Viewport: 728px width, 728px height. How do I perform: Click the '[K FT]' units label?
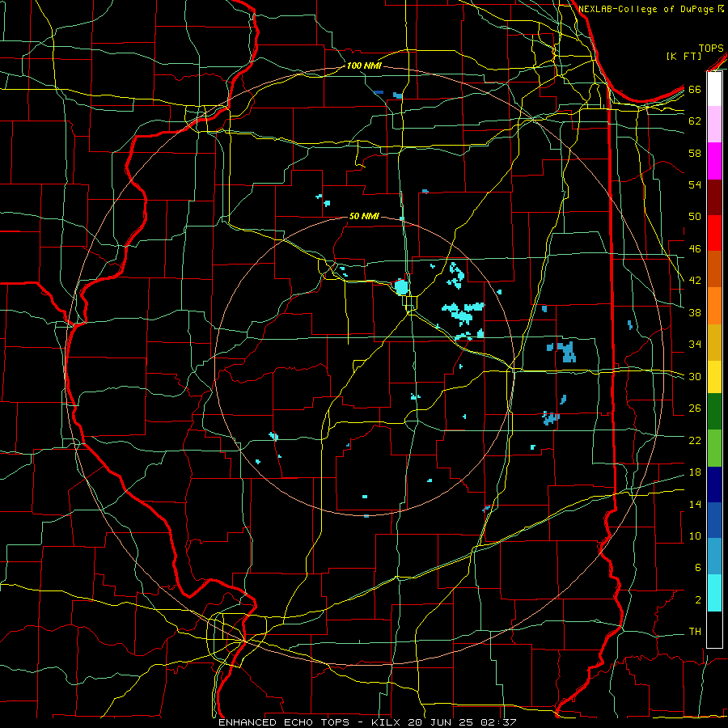(684, 57)
